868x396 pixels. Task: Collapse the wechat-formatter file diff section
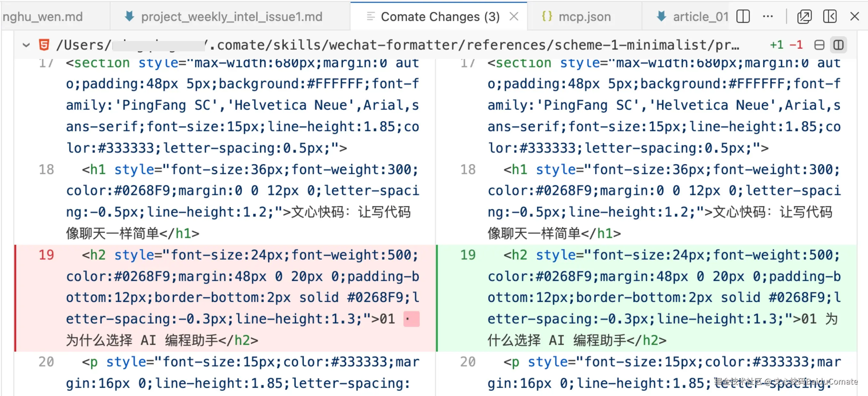click(x=26, y=45)
